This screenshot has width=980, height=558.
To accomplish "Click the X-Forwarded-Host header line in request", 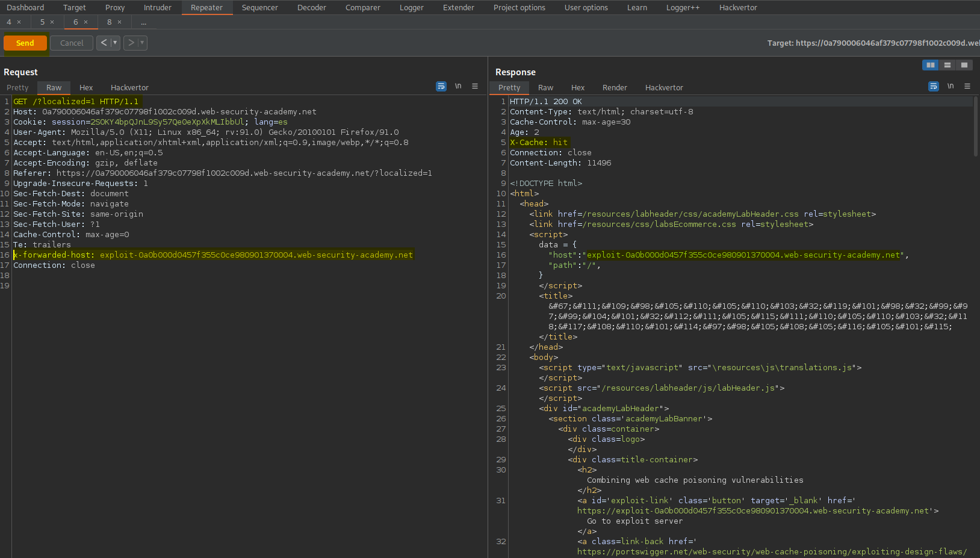I will [213, 255].
